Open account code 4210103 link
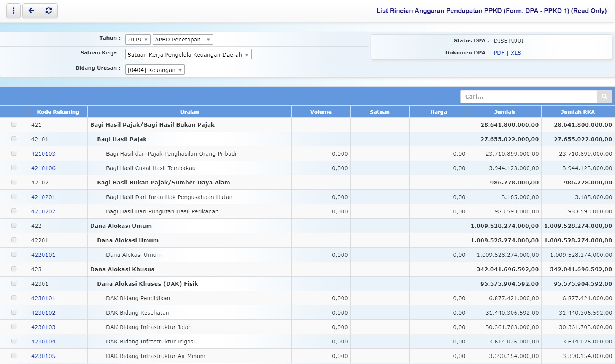 (x=43, y=154)
